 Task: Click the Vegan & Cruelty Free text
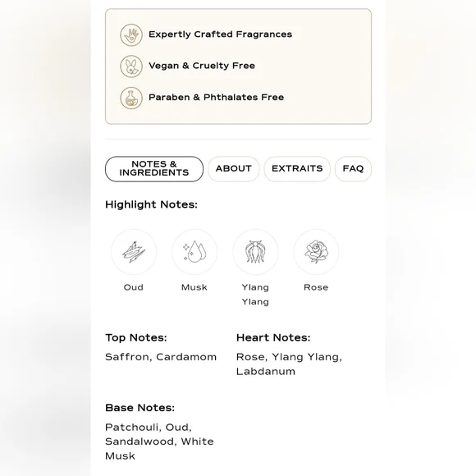pyautogui.click(x=202, y=66)
